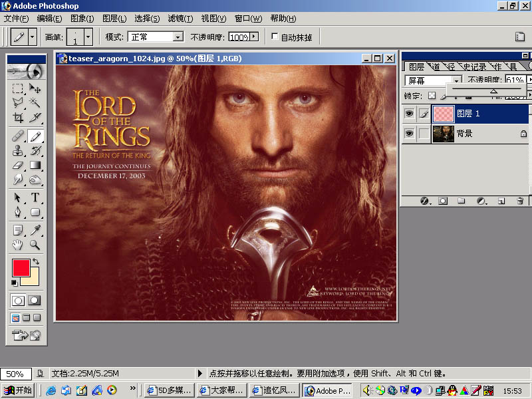Hide the 背景 layer's eye icon
Viewport: 532px width, 399px height.
[409, 134]
